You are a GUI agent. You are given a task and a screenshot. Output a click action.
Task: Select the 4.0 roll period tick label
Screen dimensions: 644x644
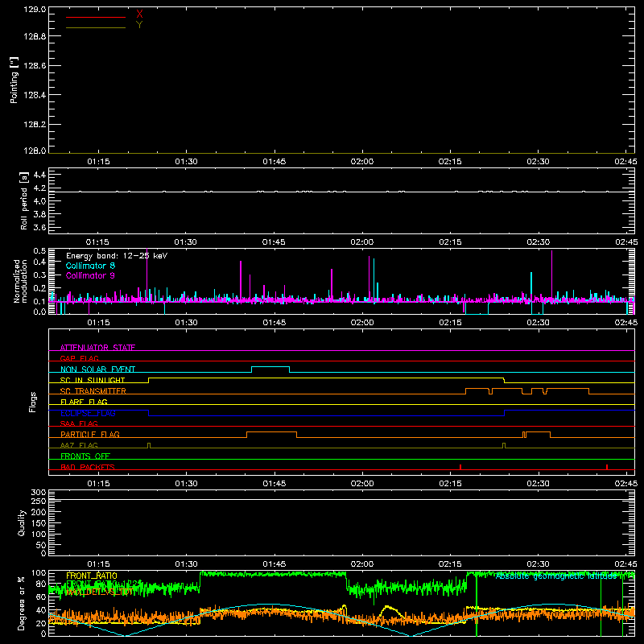[x=39, y=201]
